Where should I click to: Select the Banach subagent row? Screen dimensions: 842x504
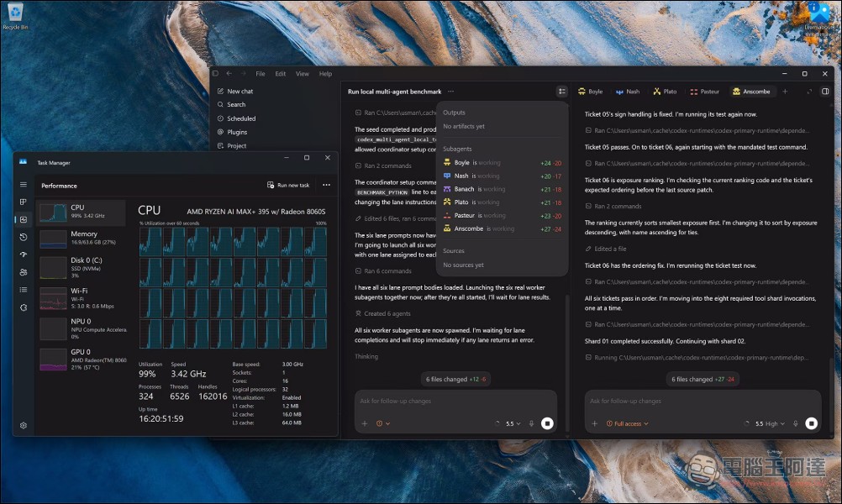[x=502, y=189]
